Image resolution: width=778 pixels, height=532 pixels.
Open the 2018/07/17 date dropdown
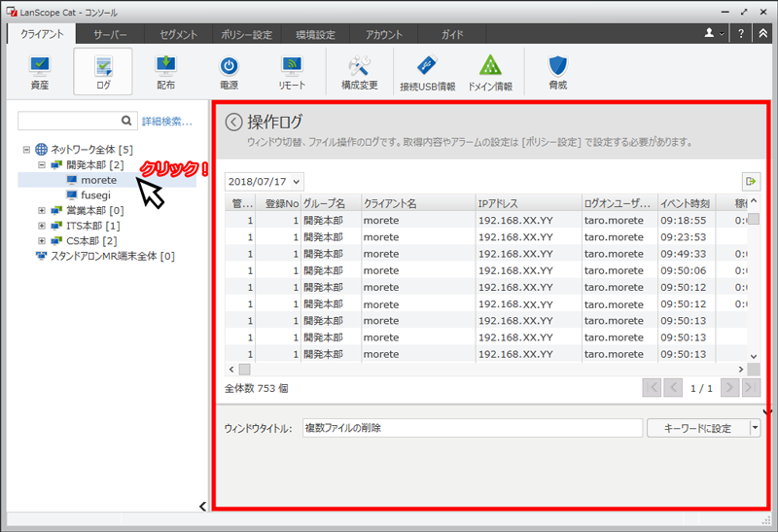[297, 182]
